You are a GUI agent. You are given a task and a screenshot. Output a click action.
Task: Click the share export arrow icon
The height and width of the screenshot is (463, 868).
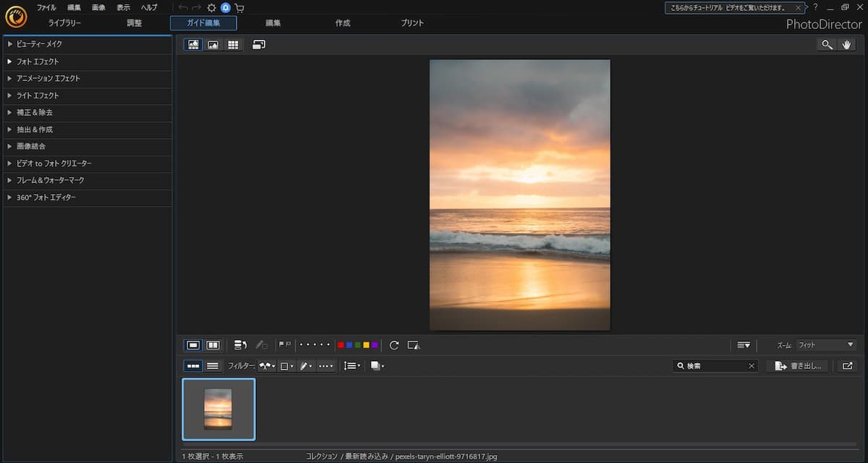847,366
